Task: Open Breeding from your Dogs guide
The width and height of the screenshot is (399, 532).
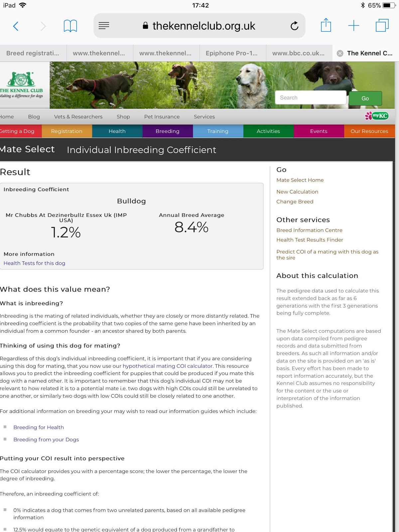Action: pyautogui.click(x=46, y=440)
